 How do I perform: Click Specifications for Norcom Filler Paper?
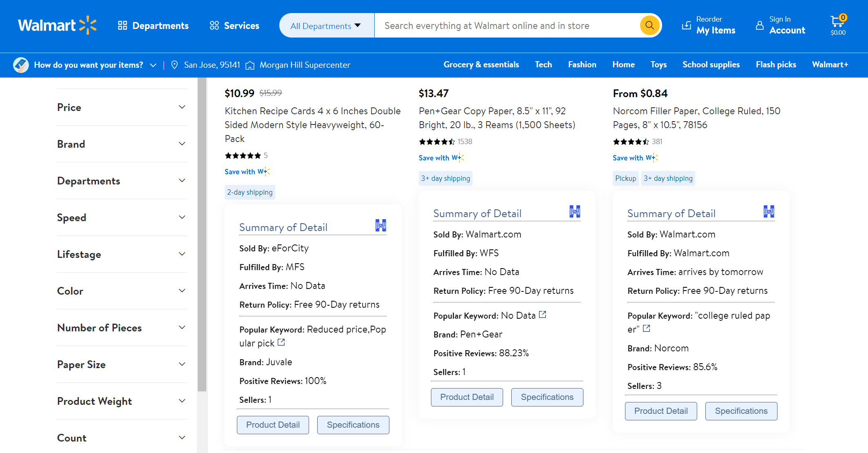tap(741, 411)
